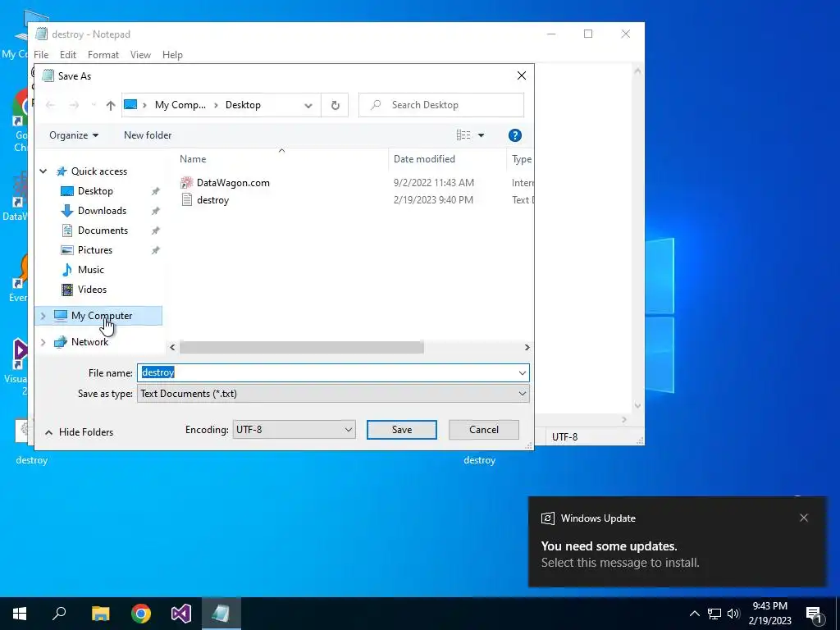Click the Quick access star icon
The image size is (840, 630).
point(62,171)
